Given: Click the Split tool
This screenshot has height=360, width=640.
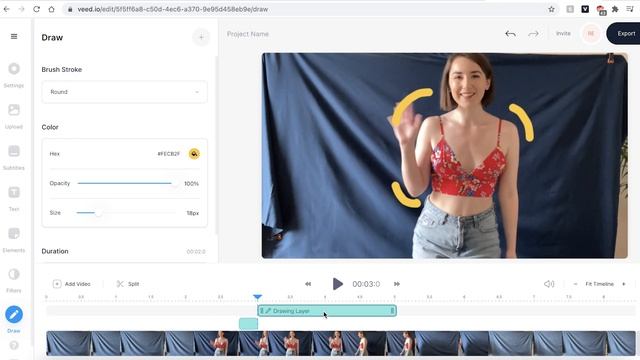Looking at the screenshot, I should pos(128,284).
